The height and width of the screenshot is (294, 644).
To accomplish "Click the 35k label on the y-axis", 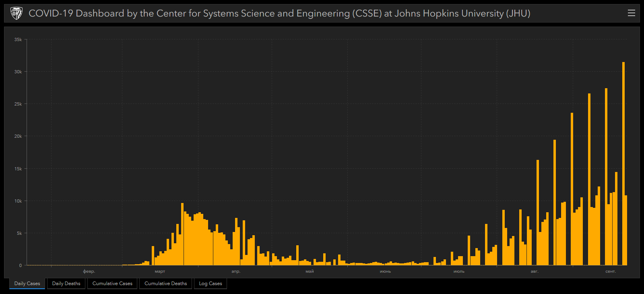I will (18, 39).
